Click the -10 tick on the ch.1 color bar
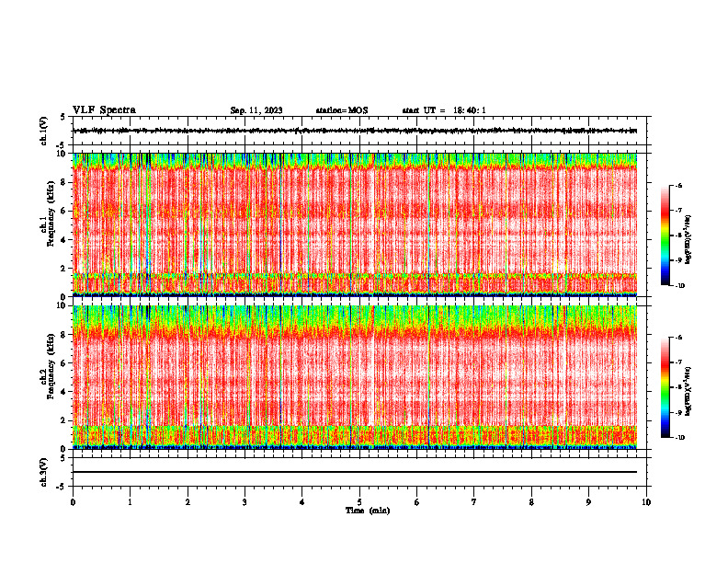Image resolution: width=728 pixels, height=563 pixels. pos(679,286)
